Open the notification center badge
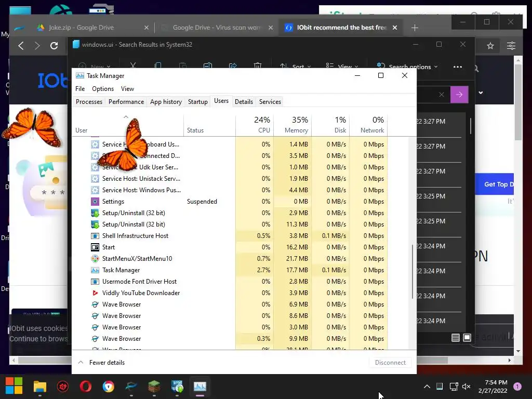 pyautogui.click(x=517, y=387)
